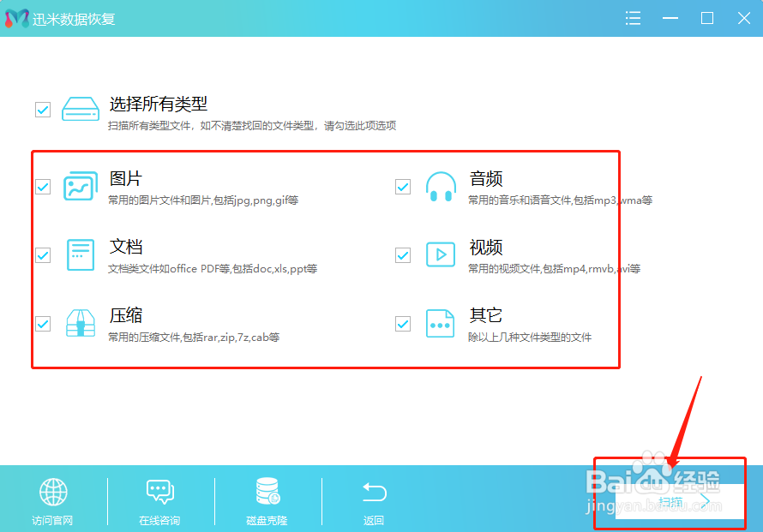This screenshot has width=763, height=532.
Task: Open 磁盘克隆 disk clone tool
Action: tap(267, 492)
